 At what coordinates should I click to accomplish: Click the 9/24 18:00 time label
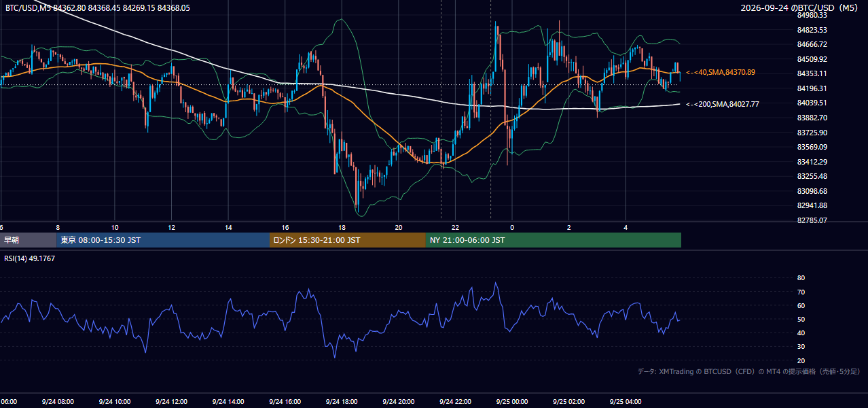[x=342, y=402]
